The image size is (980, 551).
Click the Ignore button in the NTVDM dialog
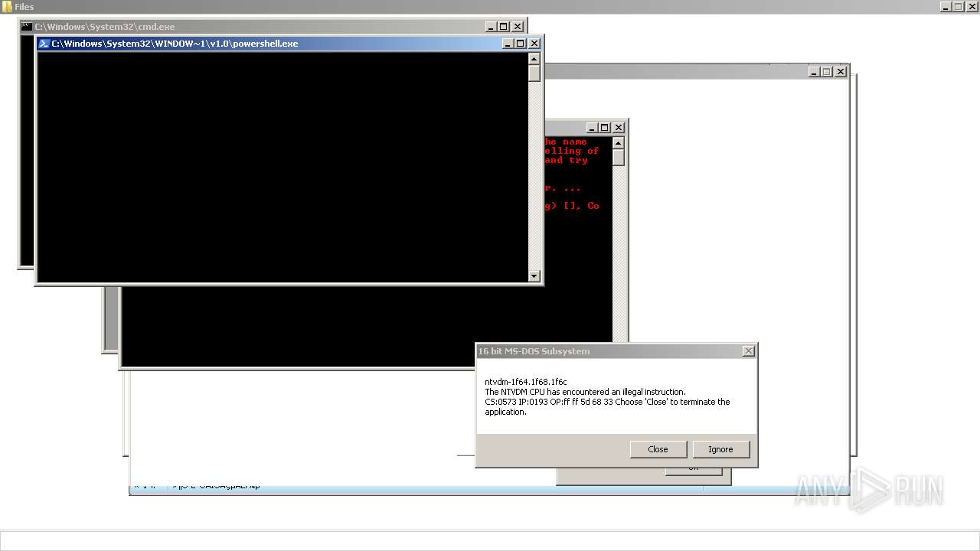click(x=720, y=449)
